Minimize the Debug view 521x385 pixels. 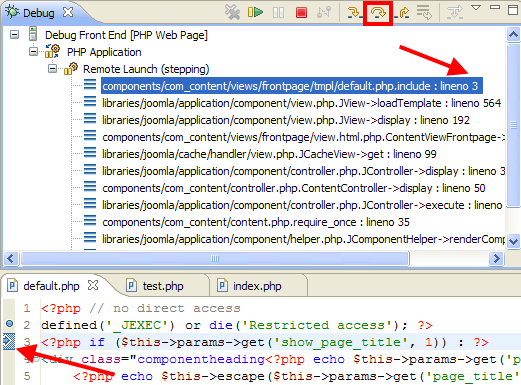pos(495,7)
